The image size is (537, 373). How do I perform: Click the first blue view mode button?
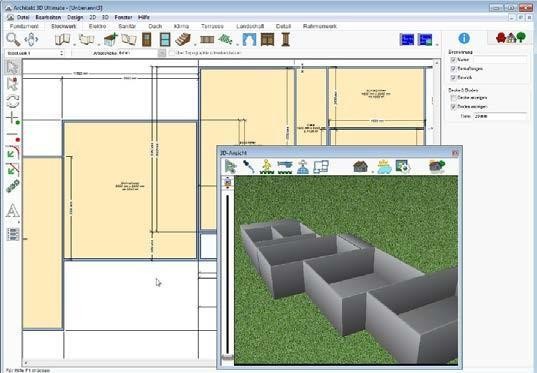coord(407,39)
